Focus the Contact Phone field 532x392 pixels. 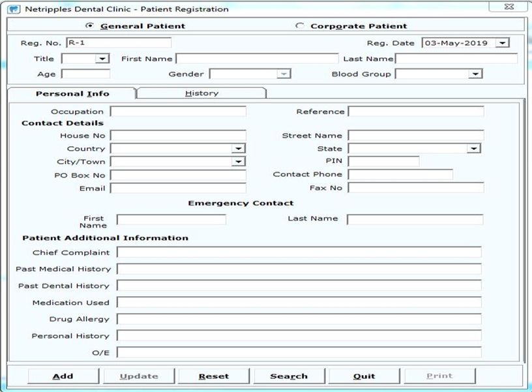tap(400, 174)
